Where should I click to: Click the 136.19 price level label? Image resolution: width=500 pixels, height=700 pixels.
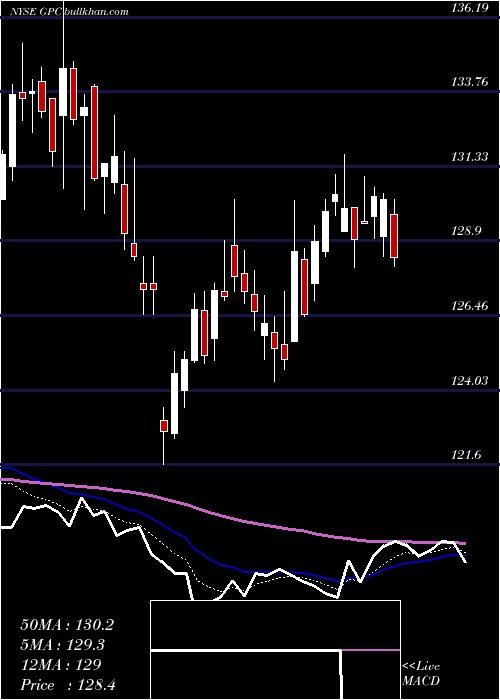click(x=469, y=8)
